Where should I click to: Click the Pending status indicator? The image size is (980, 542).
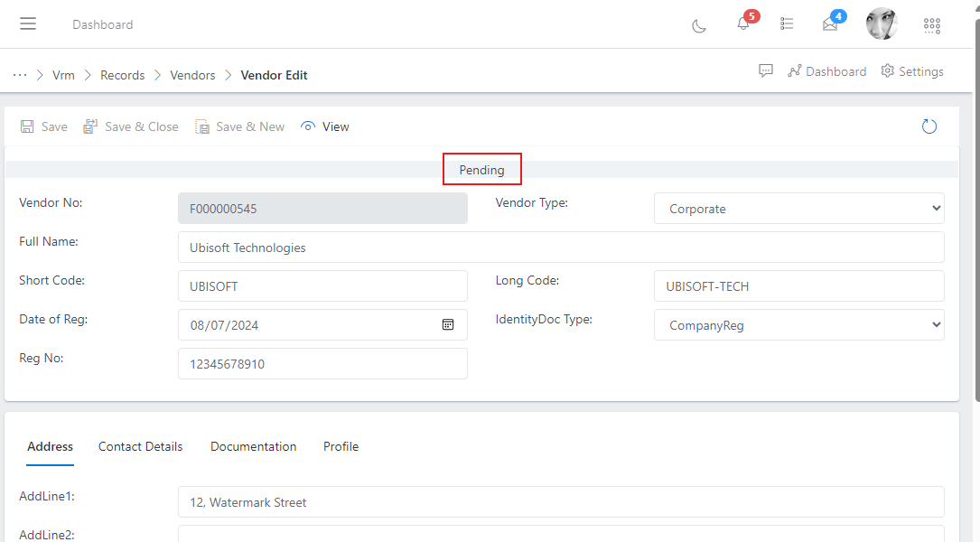(481, 169)
